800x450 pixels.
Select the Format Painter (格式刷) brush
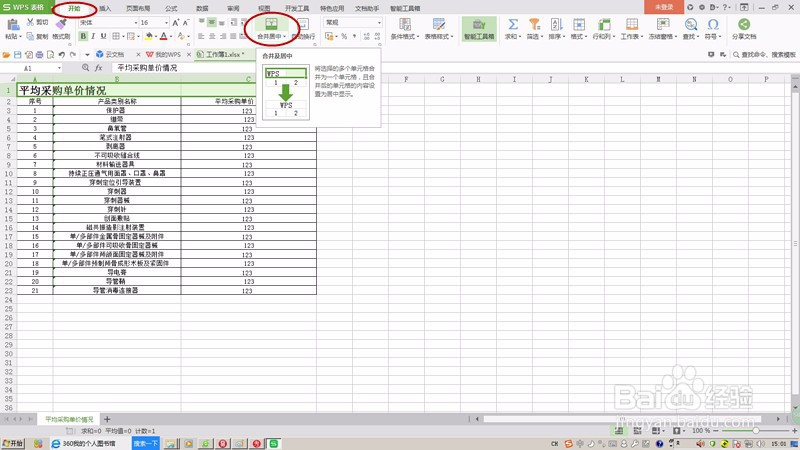point(61,24)
